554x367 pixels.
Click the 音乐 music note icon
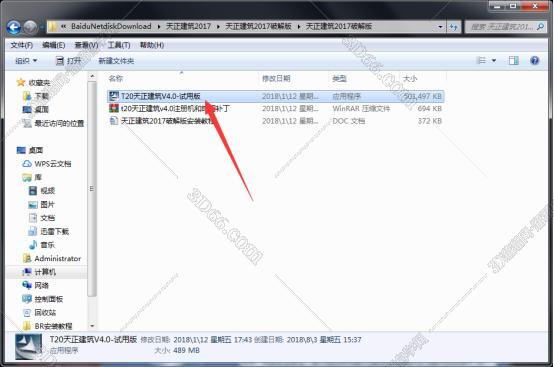pyautogui.click(x=33, y=244)
